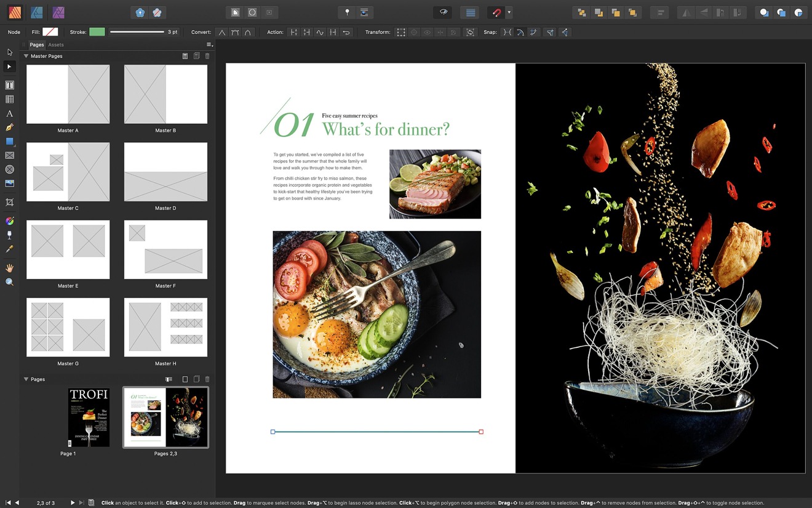Open the snapping options dropdown arrow

point(509,12)
